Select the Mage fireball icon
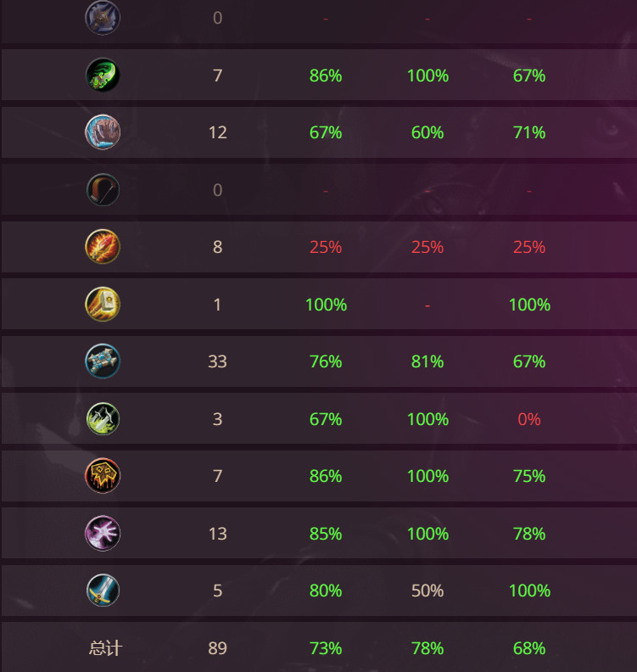The width and height of the screenshot is (637, 672). click(103, 246)
